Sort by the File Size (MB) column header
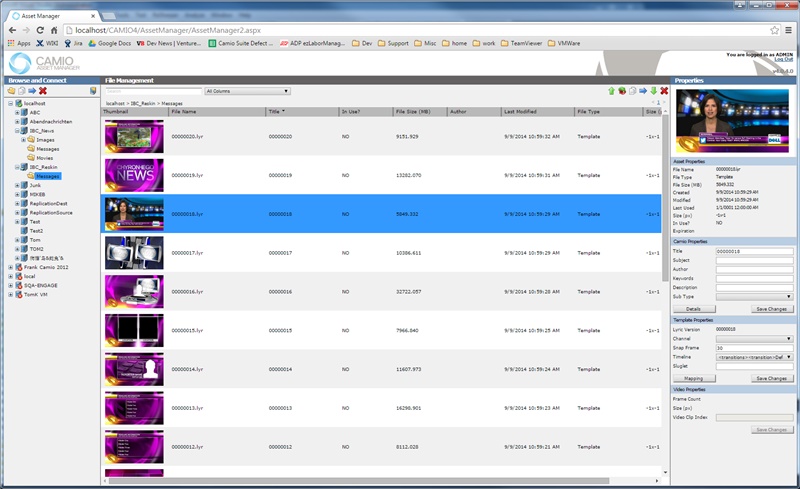 (413, 112)
